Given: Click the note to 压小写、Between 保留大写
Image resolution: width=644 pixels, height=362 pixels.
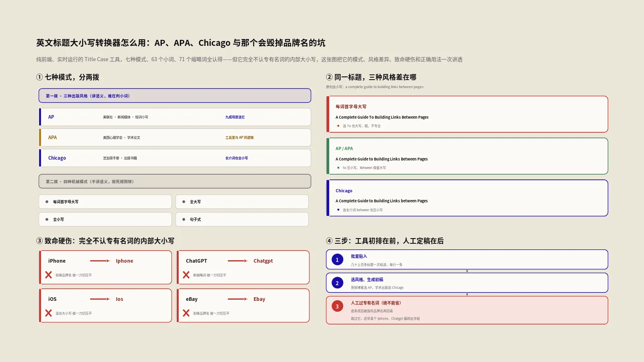Looking at the screenshot, I should [364, 168].
